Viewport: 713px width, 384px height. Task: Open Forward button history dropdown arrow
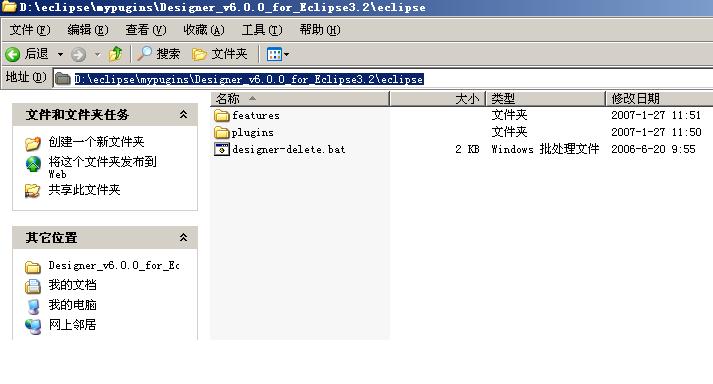[x=97, y=55]
